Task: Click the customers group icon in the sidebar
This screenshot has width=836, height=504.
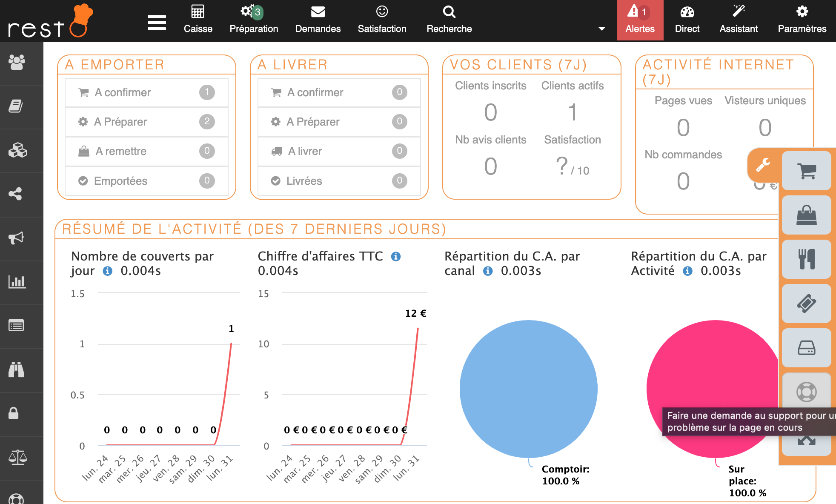Action: pyautogui.click(x=17, y=63)
